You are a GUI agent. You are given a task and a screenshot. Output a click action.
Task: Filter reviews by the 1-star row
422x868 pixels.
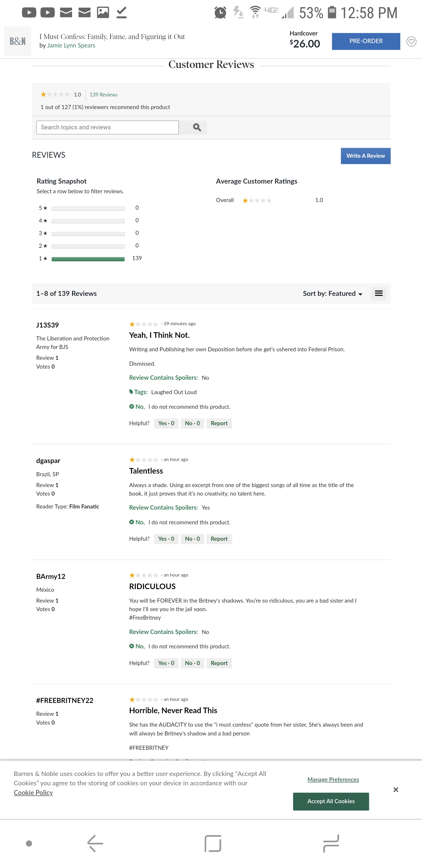point(90,258)
